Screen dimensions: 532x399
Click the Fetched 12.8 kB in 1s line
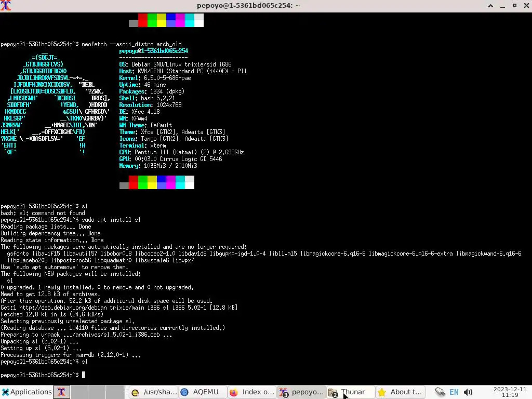52,314
